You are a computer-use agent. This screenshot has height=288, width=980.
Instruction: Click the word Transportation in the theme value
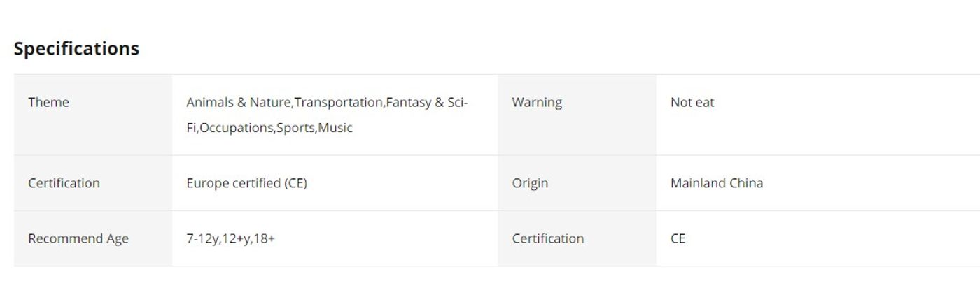click(x=338, y=102)
